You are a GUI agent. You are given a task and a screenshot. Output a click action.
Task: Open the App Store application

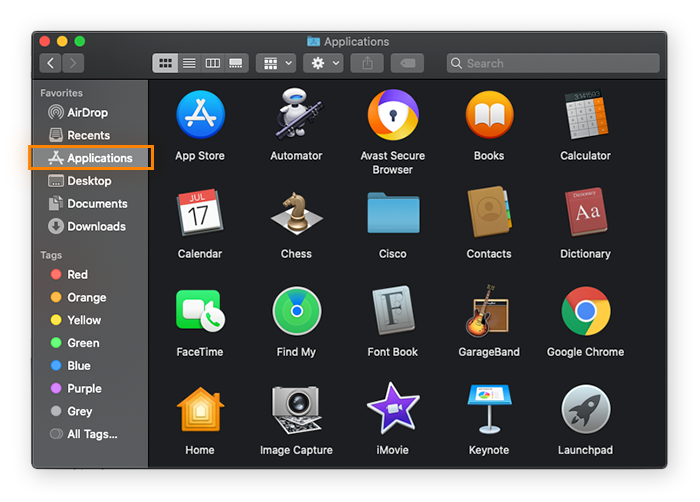click(x=200, y=115)
